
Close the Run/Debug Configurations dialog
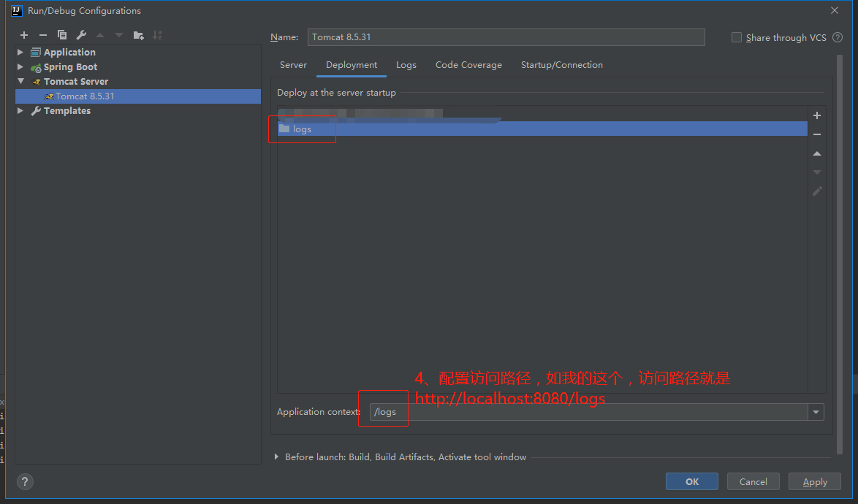tap(835, 10)
